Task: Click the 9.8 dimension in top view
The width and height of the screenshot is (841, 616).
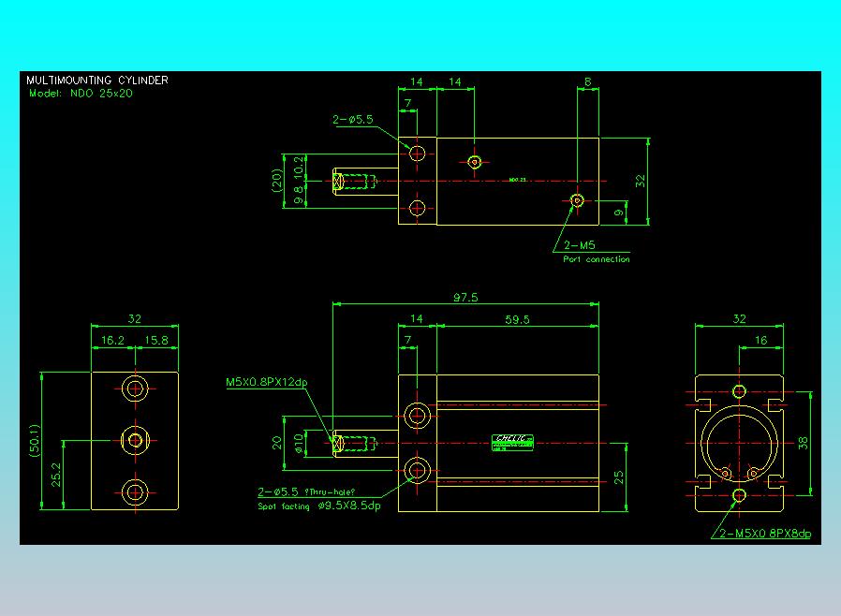Action: coord(299,195)
